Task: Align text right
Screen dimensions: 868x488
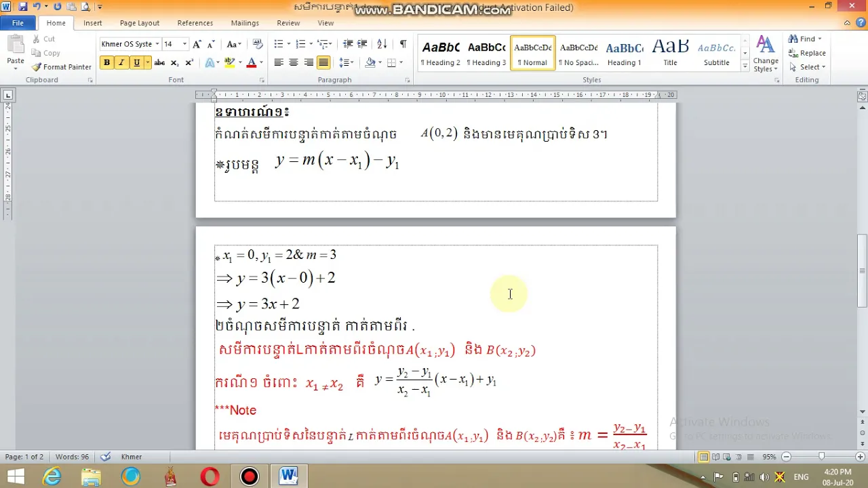Action: click(309, 62)
